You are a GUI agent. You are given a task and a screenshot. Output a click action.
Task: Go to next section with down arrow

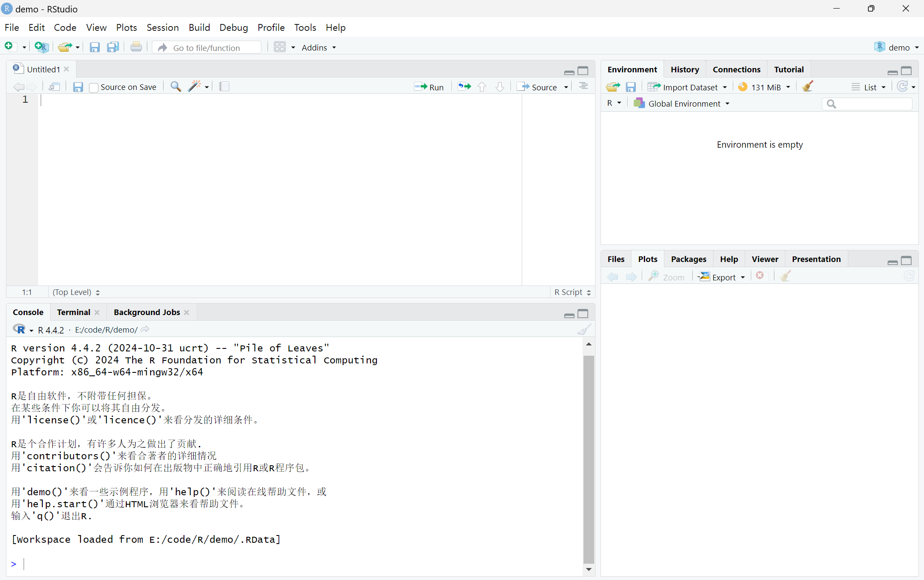[500, 87]
